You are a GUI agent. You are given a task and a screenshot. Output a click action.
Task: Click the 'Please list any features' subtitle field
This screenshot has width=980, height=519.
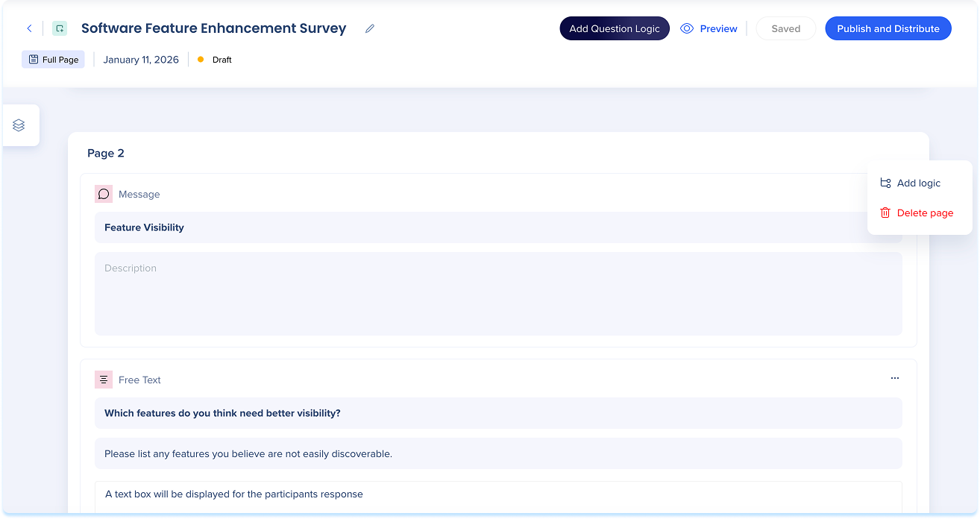coord(497,453)
